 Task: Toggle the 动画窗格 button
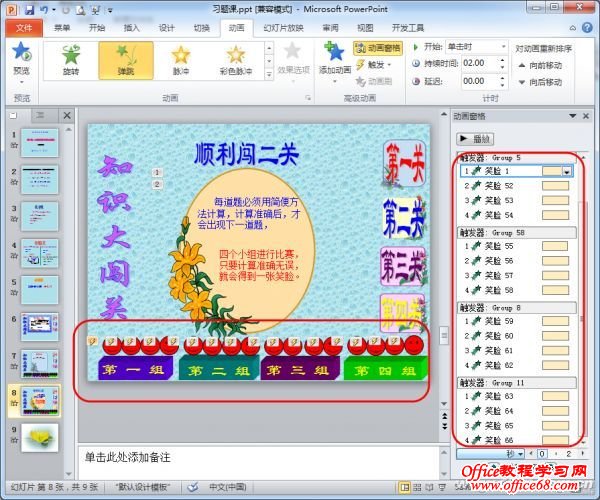tap(378, 48)
